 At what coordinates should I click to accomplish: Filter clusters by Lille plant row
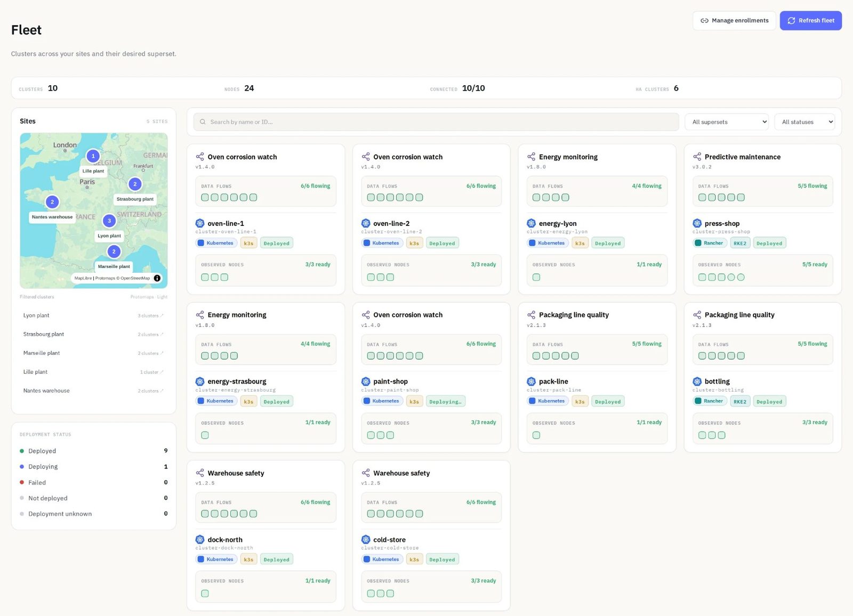[94, 372]
